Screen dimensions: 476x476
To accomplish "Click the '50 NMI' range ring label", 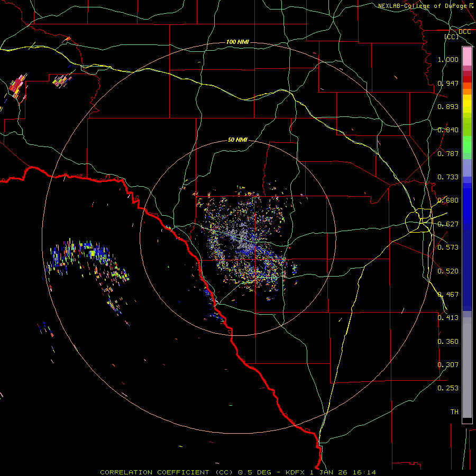I will click(237, 140).
